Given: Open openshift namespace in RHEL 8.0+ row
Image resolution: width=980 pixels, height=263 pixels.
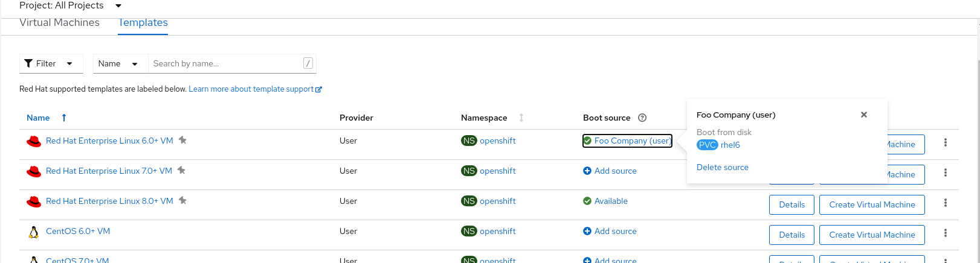Looking at the screenshot, I should click(x=498, y=201).
